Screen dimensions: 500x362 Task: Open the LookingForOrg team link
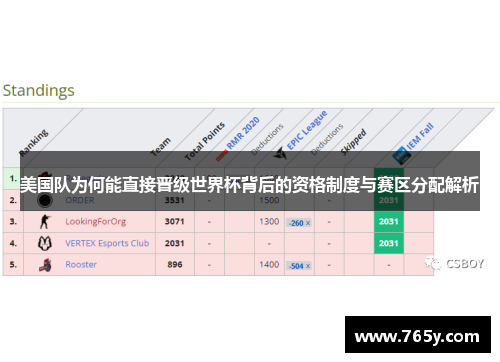(x=95, y=222)
